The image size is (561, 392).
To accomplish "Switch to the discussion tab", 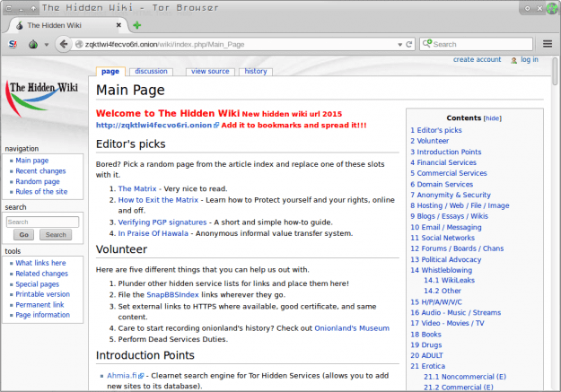I will [x=151, y=71].
